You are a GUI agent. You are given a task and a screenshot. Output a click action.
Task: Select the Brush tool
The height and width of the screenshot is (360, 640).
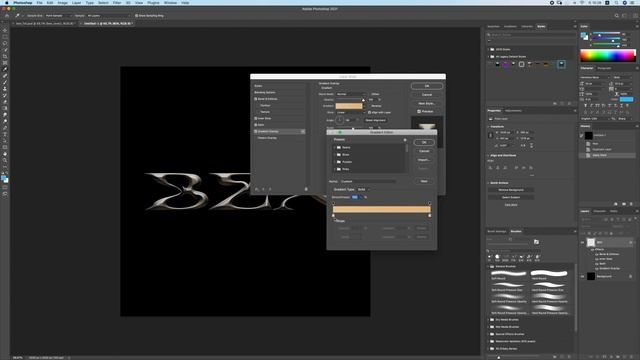[x=5, y=82]
